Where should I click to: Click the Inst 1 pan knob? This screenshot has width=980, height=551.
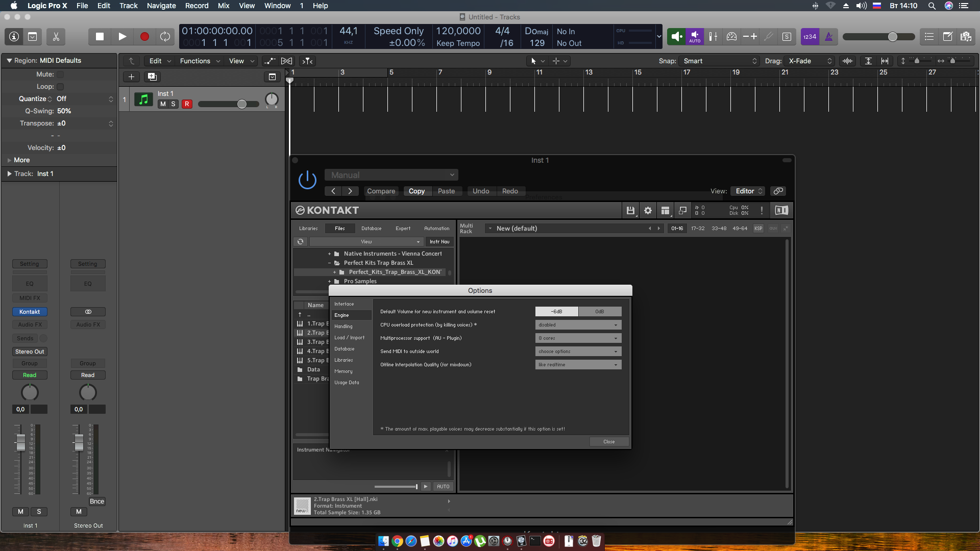coord(272,99)
